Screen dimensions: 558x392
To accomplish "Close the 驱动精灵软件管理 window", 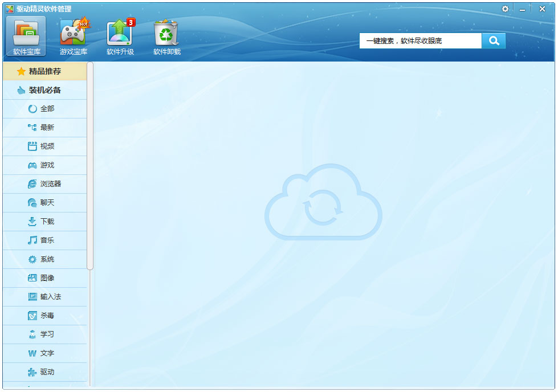I will pos(542,9).
